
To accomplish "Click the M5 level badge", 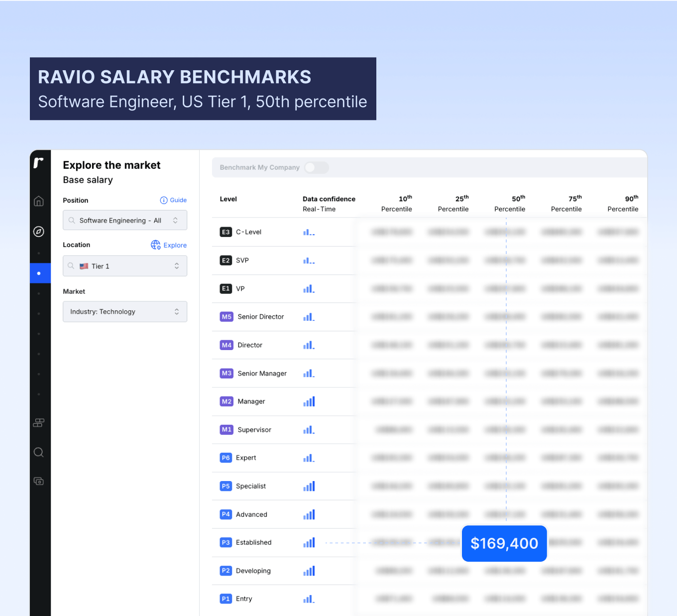I will [x=226, y=317].
